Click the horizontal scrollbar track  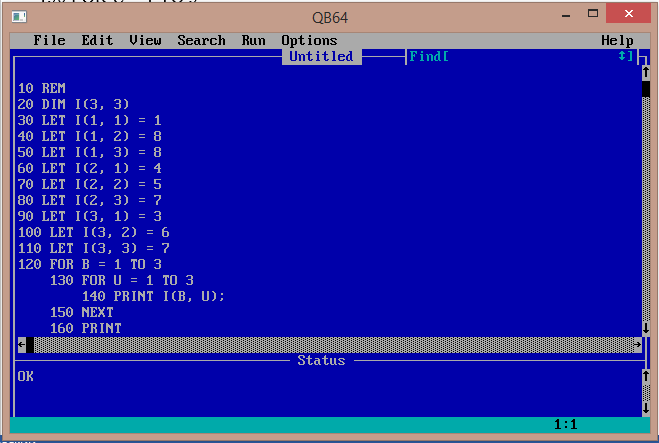334,345
